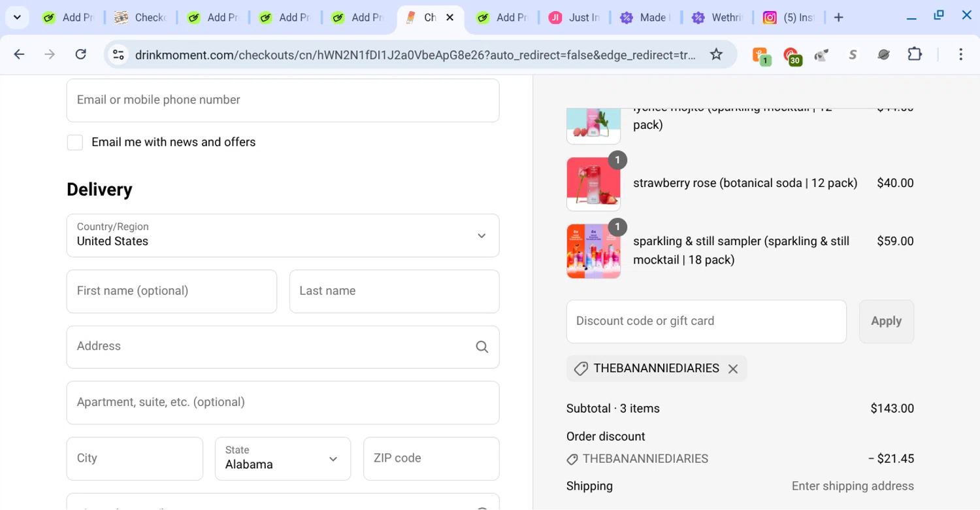Open the Chrome three-dot menu
Screen dimensions: 980x510
pos(960,54)
